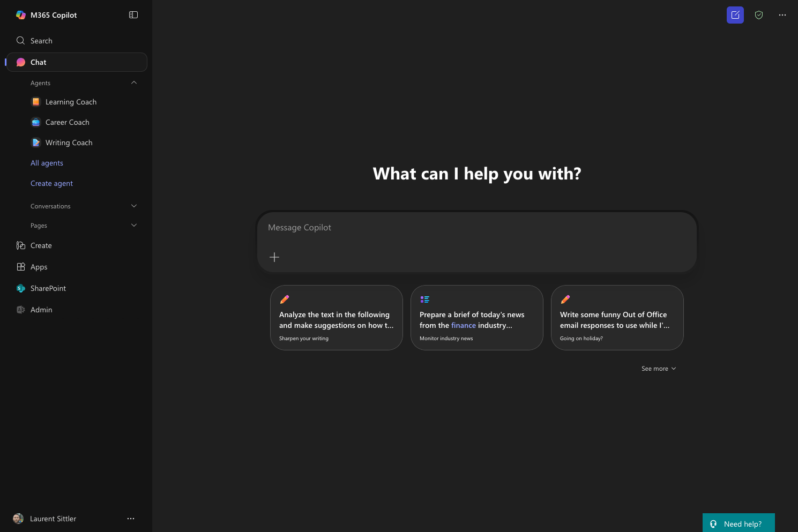Screen dimensions: 798x532
Task: Expand the Conversations section chevron
Action: click(134, 206)
